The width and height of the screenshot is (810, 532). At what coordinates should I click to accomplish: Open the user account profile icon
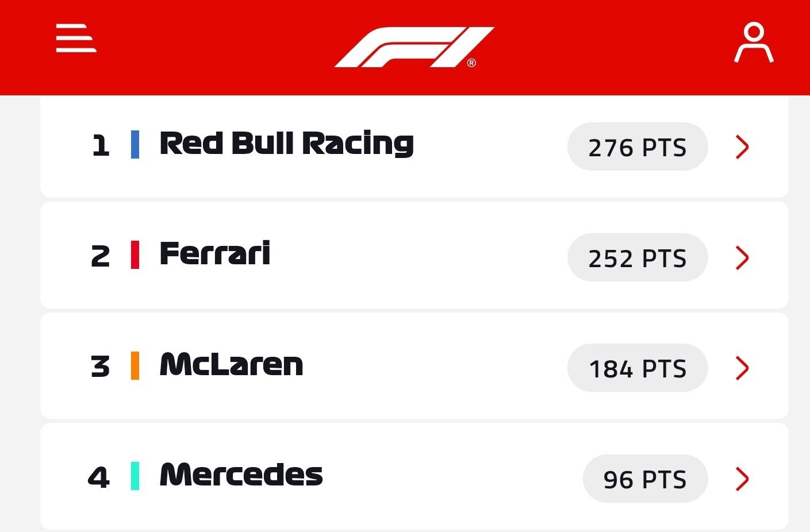[754, 43]
